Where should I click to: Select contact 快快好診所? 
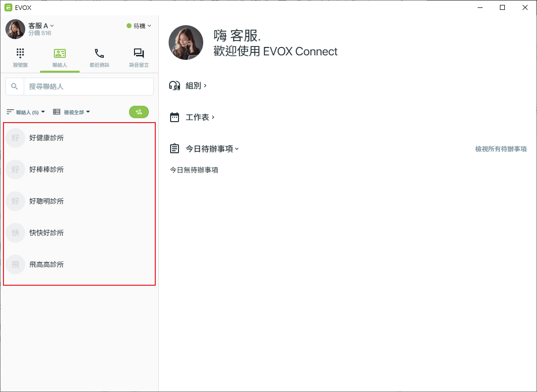pos(80,233)
